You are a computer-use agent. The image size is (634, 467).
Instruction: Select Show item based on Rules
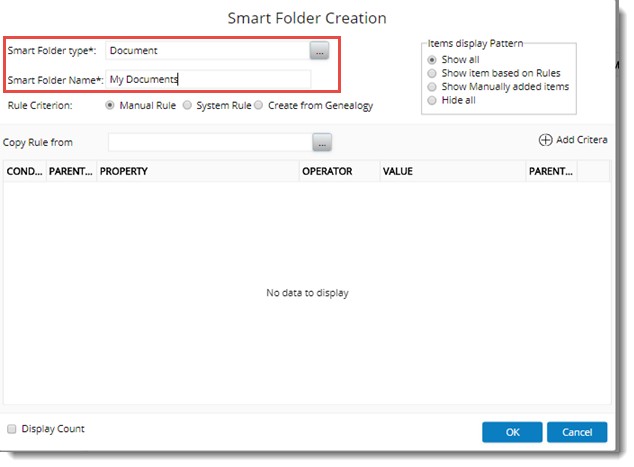pos(432,73)
